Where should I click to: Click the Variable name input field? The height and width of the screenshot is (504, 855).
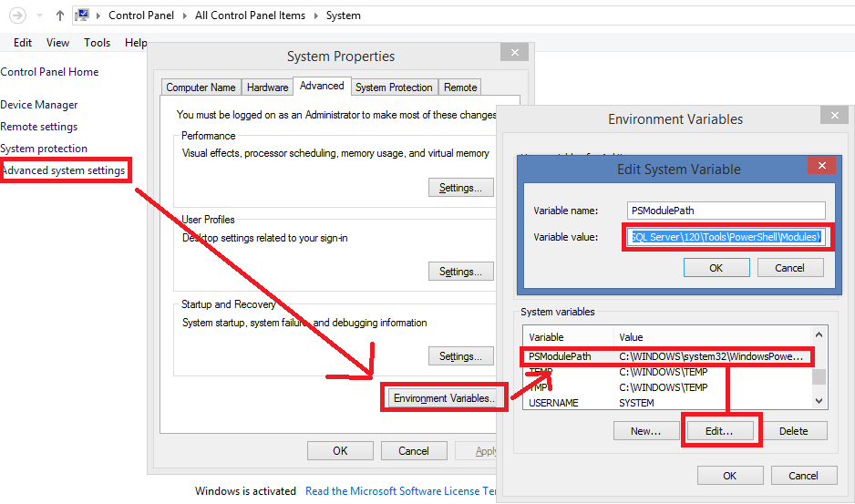(726, 210)
